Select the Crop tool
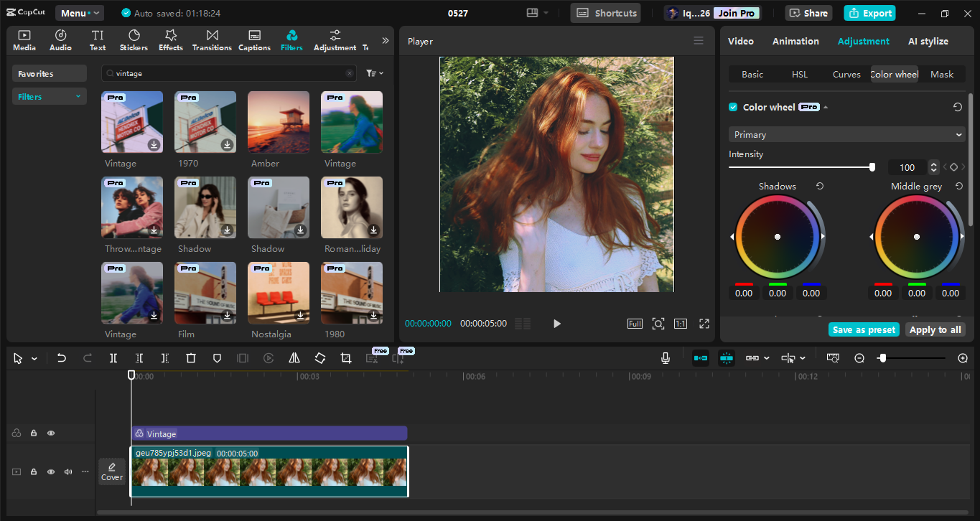The width and height of the screenshot is (980, 521). click(x=345, y=357)
